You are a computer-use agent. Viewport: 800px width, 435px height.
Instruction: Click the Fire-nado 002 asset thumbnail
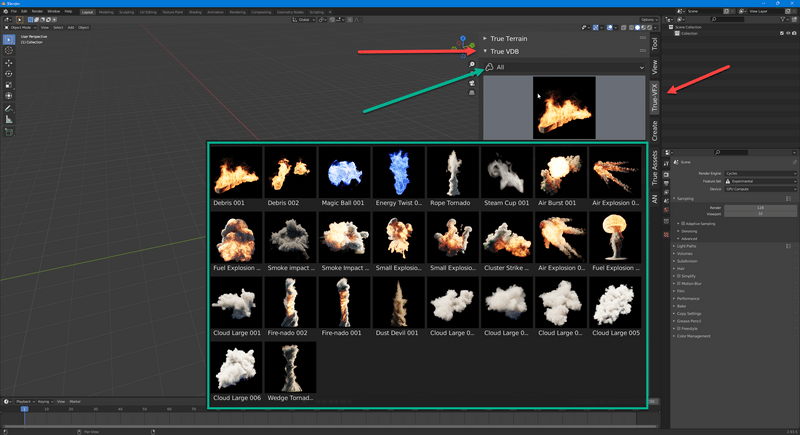290,304
